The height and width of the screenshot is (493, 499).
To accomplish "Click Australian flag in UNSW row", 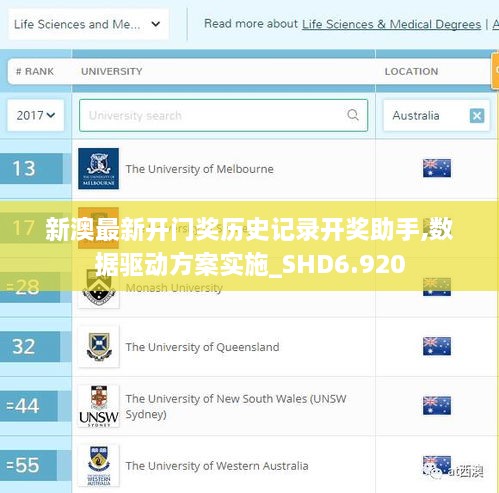I will 437,405.
